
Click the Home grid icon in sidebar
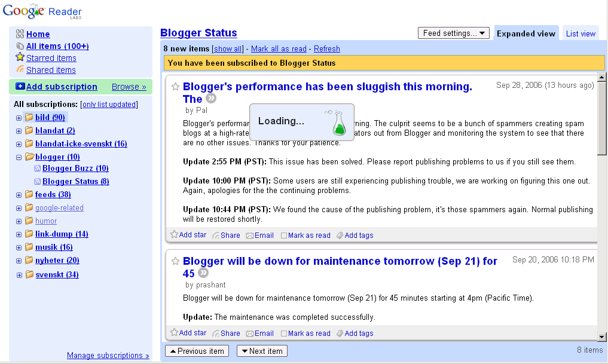coord(20,33)
